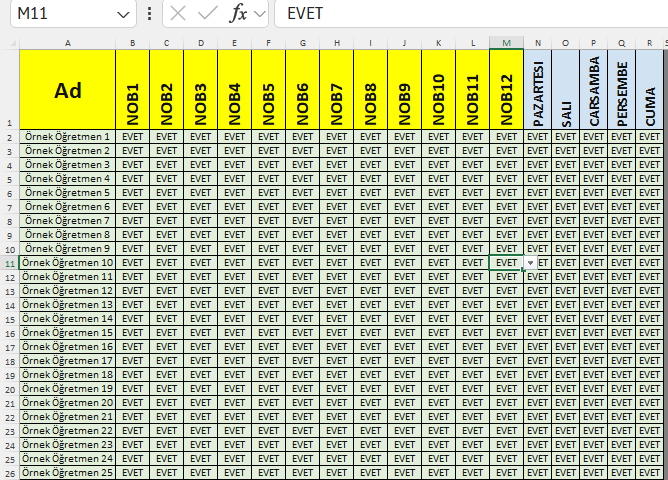The width and height of the screenshot is (668, 480).
Task: Select the cell Örnek Öğretmen 20
Action: click(x=67, y=403)
